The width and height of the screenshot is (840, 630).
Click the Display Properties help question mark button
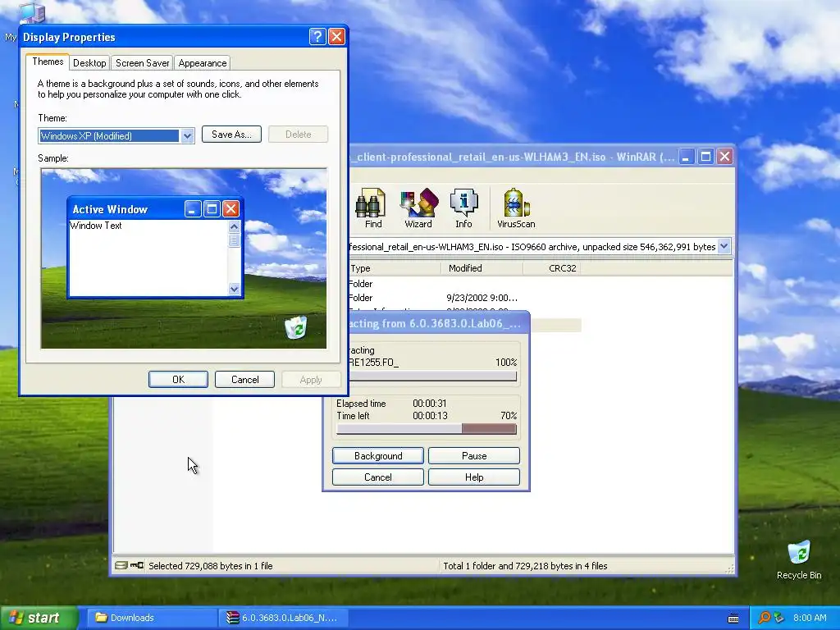[317, 36]
